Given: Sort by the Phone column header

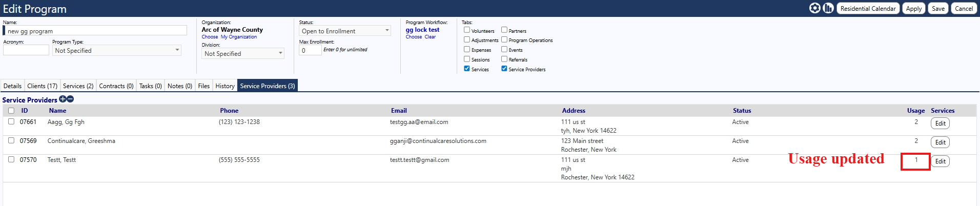Looking at the screenshot, I should click(229, 111).
